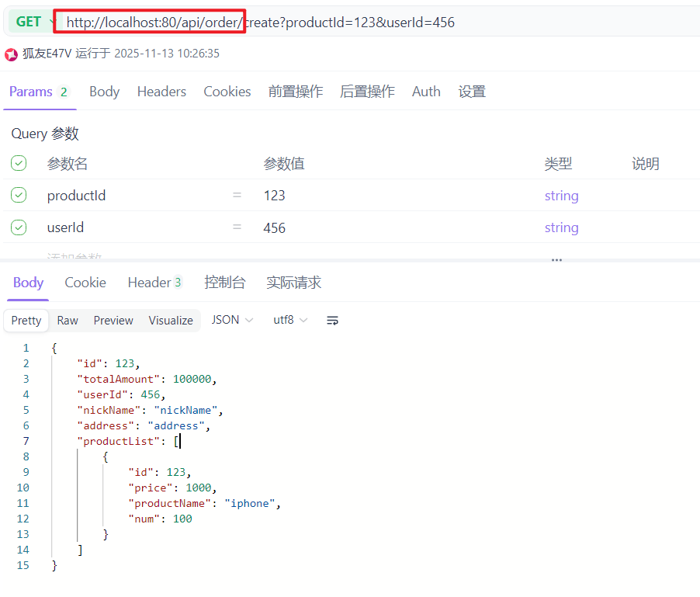The height and width of the screenshot is (597, 700).
Task: Click the "nickName" line in response
Action: click(x=150, y=411)
